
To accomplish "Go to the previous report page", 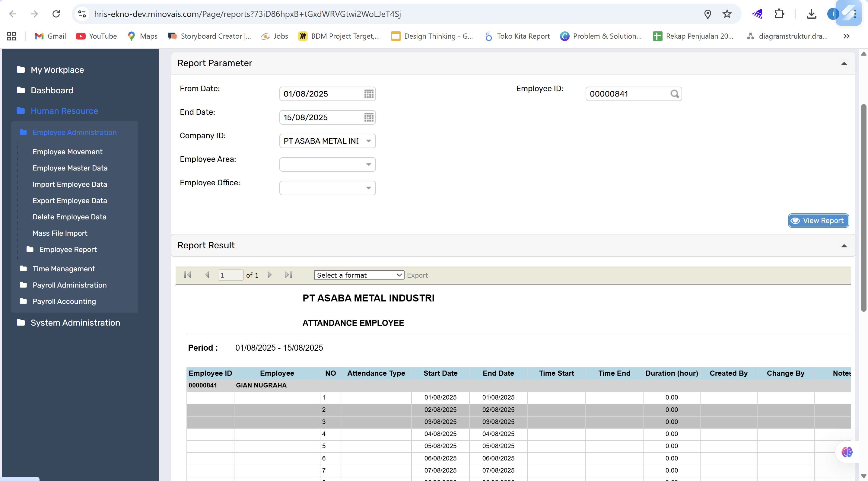I will click(207, 275).
